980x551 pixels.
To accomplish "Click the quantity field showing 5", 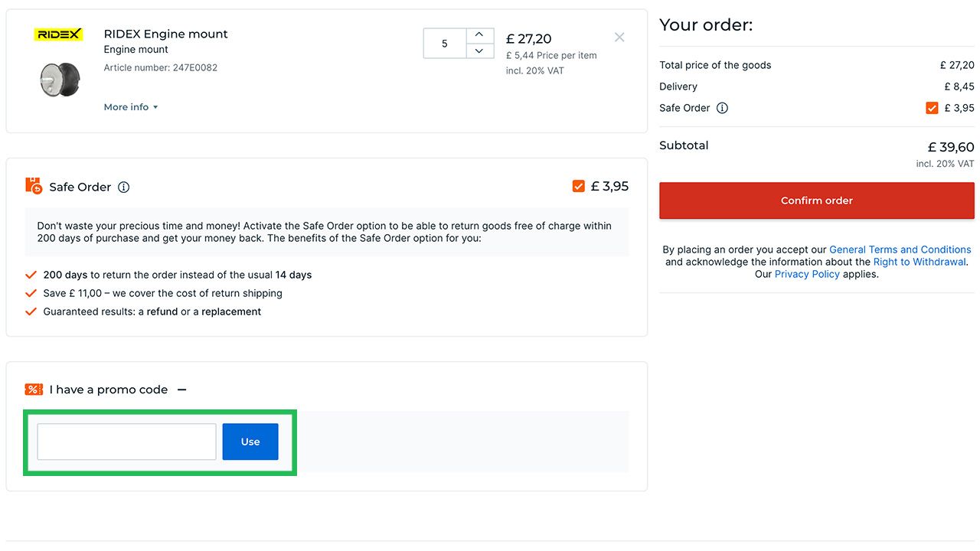I will pos(445,44).
